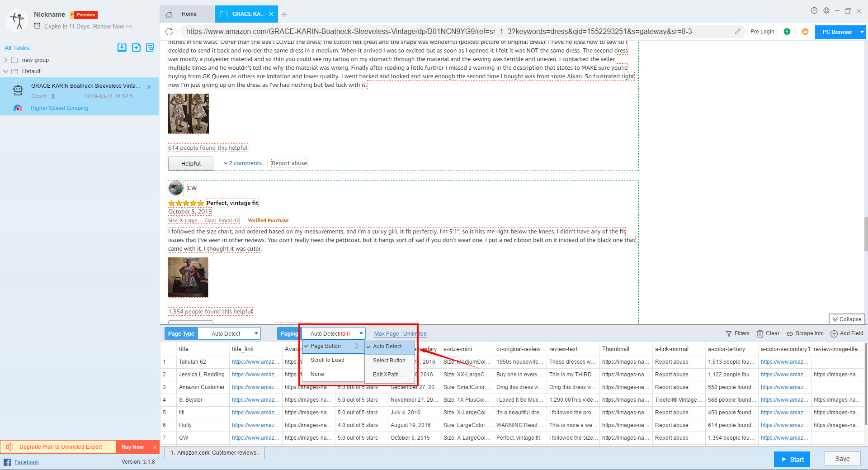Select Page Button menu option

point(333,346)
